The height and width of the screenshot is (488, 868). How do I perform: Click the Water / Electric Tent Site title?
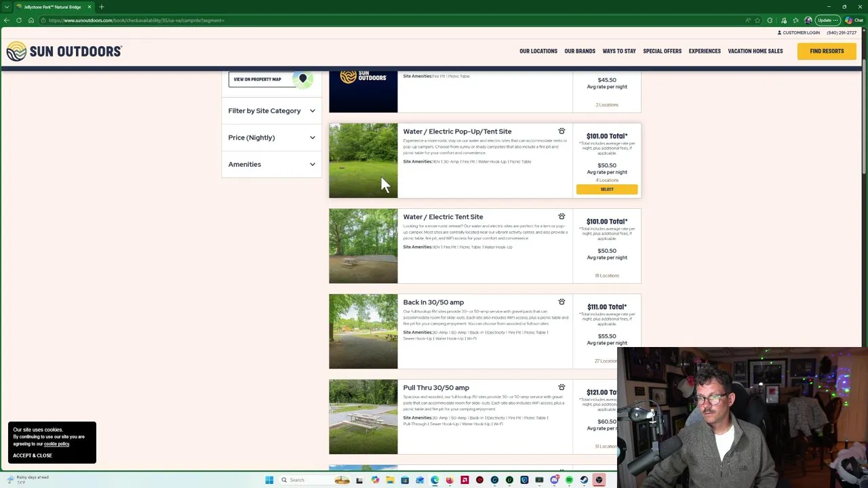(443, 217)
